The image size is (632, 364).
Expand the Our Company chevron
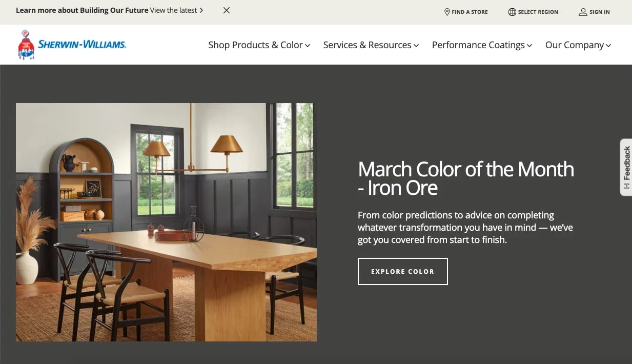pos(608,46)
